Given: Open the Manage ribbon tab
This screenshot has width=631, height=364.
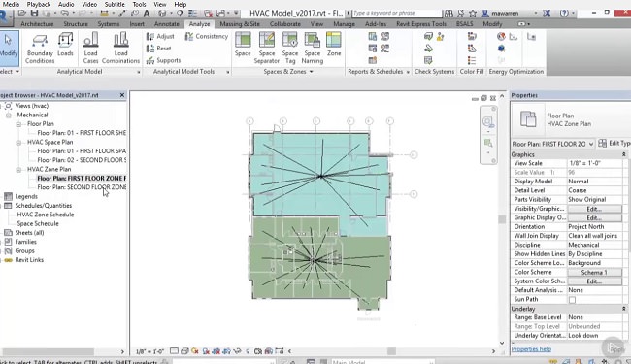Looking at the screenshot, I should pyautogui.click(x=344, y=24).
